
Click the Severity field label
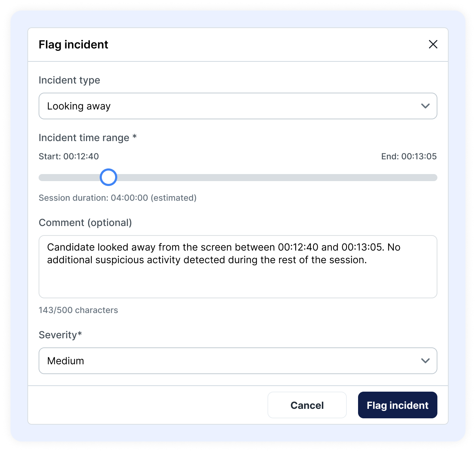tap(60, 335)
